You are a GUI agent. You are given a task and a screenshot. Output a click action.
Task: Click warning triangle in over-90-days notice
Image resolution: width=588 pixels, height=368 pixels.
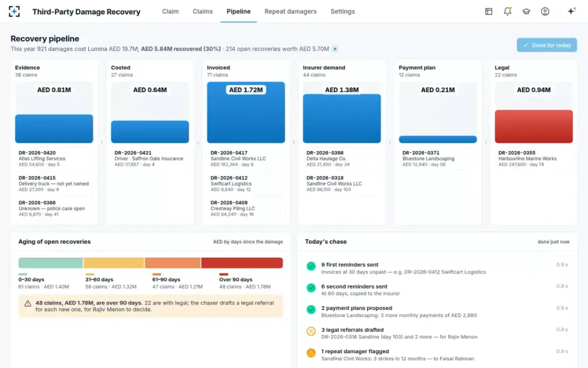pyautogui.click(x=28, y=304)
